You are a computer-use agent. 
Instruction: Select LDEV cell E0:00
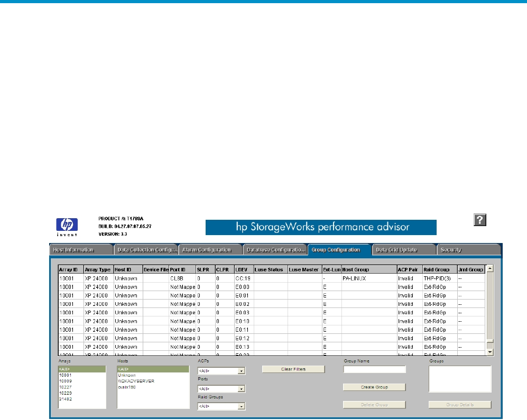(x=244, y=287)
